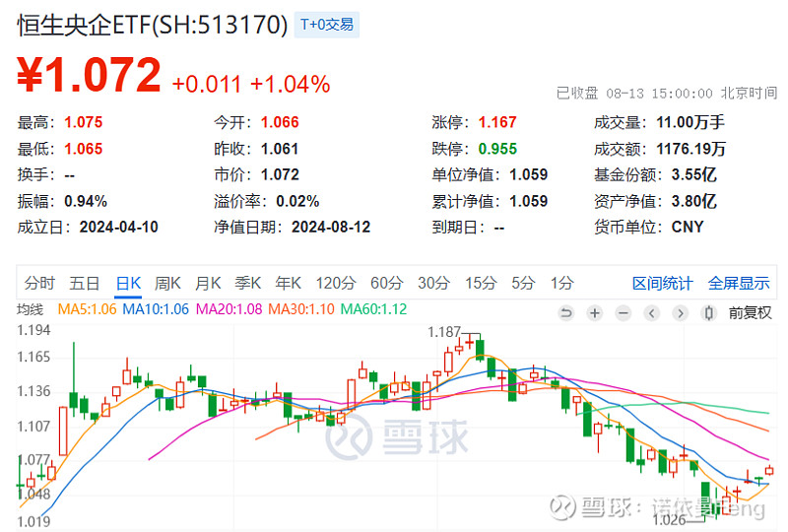Move chart left with left chevron

tap(652, 313)
